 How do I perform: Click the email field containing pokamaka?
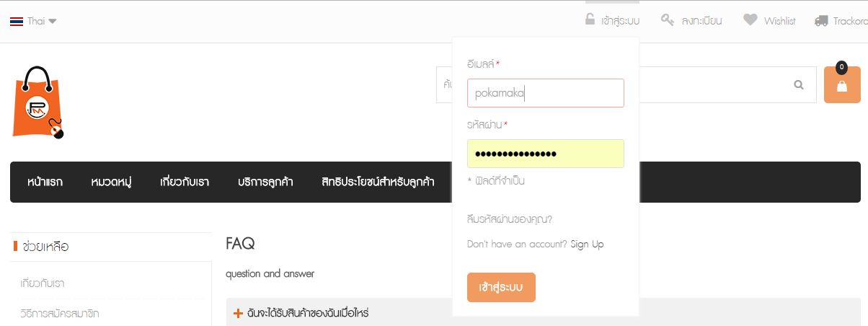pyautogui.click(x=545, y=93)
